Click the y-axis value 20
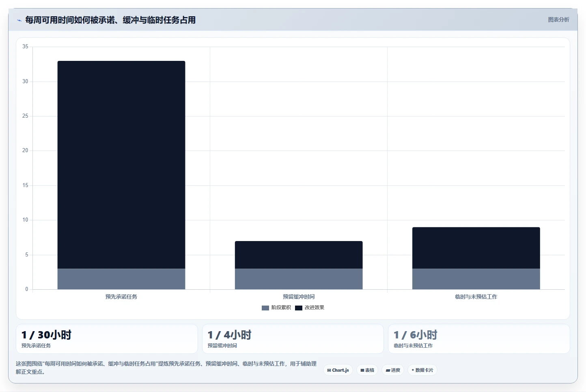 pos(25,151)
